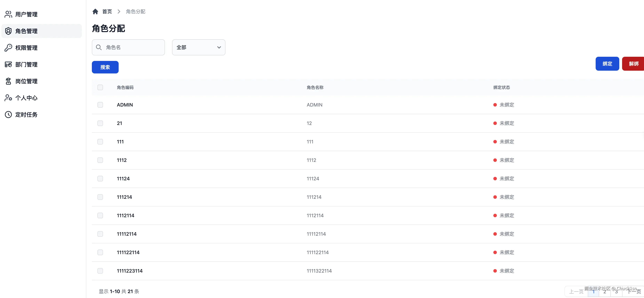Click the role management shield icon
This screenshot has width=644, height=298.
point(8,31)
